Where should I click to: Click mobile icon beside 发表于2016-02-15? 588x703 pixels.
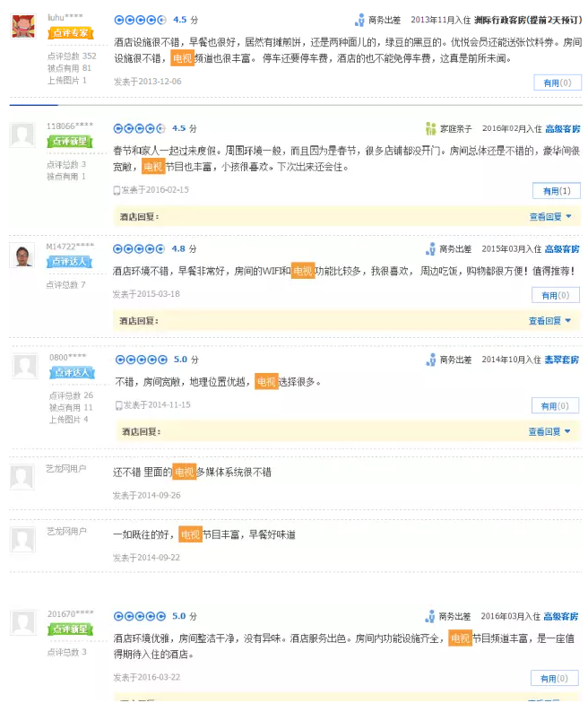(x=117, y=190)
